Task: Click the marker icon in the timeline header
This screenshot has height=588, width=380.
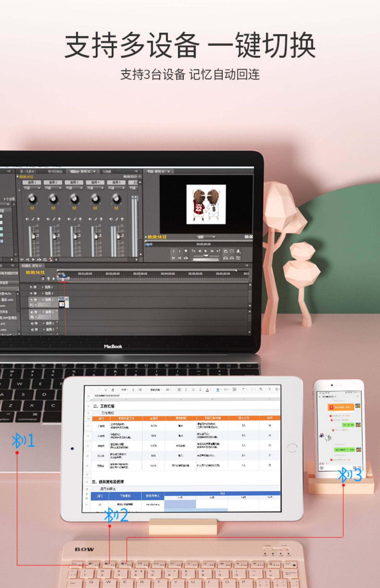Action: tap(53, 279)
